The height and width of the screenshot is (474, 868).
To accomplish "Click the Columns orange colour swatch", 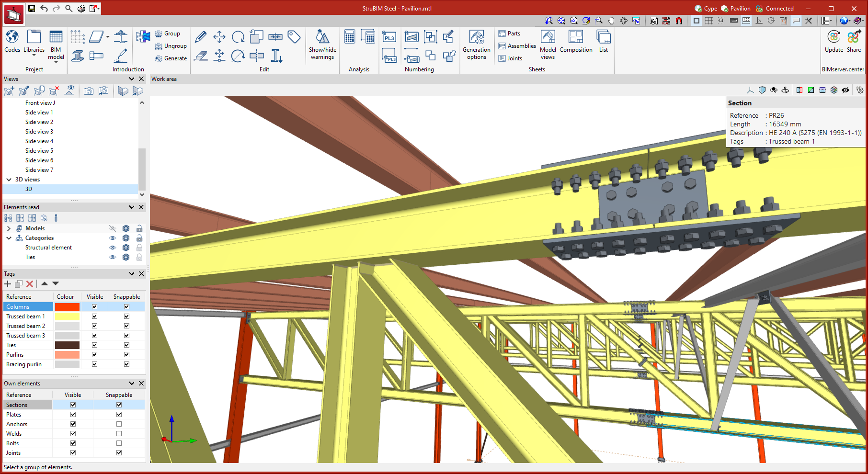I will (67, 307).
